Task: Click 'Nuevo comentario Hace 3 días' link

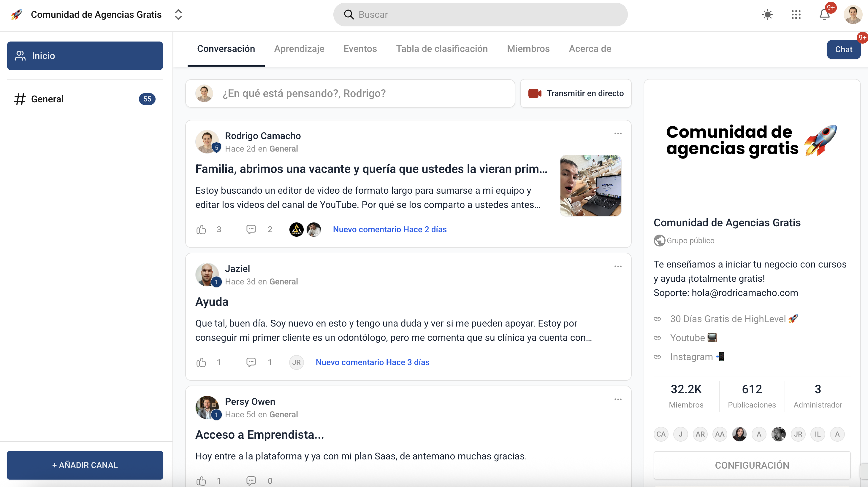Action: coord(372,362)
